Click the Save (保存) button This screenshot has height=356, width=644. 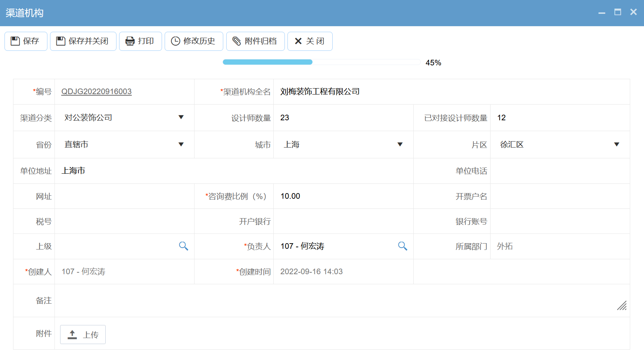click(26, 41)
